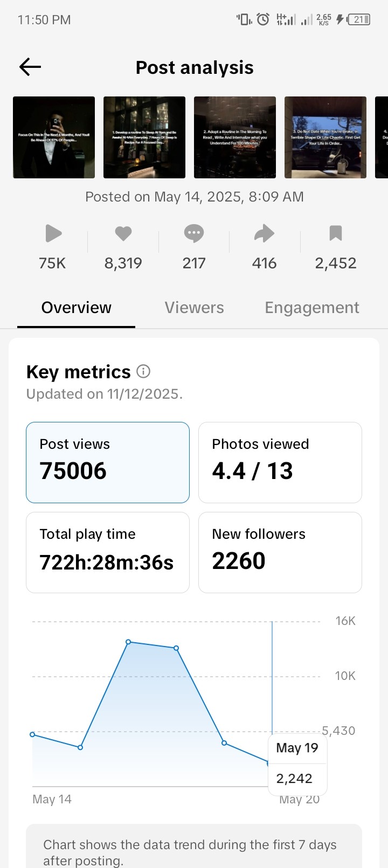Tap the battery indicator in status bar

(x=359, y=19)
